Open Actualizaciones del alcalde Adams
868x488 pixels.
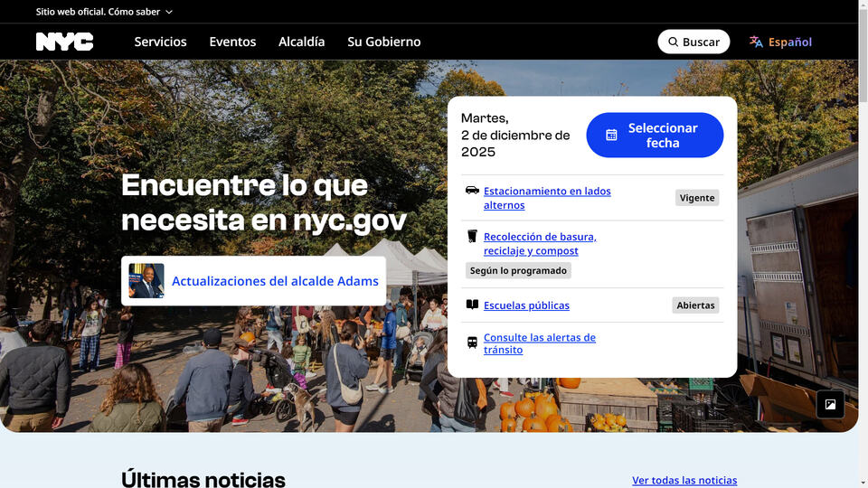[x=275, y=281]
